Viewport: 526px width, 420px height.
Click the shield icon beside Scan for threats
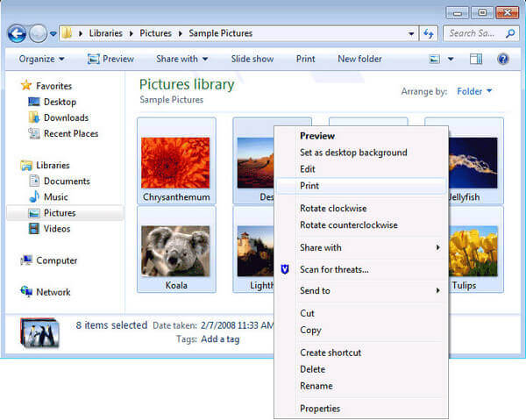pyautogui.click(x=285, y=269)
